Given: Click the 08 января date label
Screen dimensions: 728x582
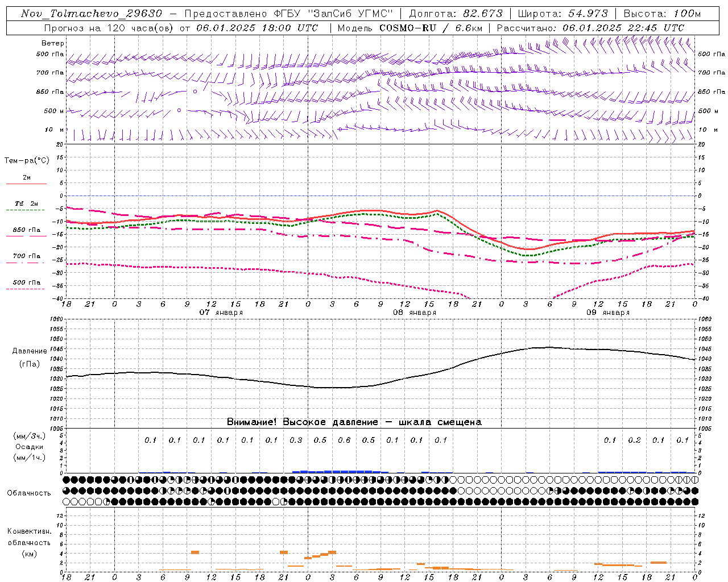Looking at the screenshot, I should click(x=415, y=313).
